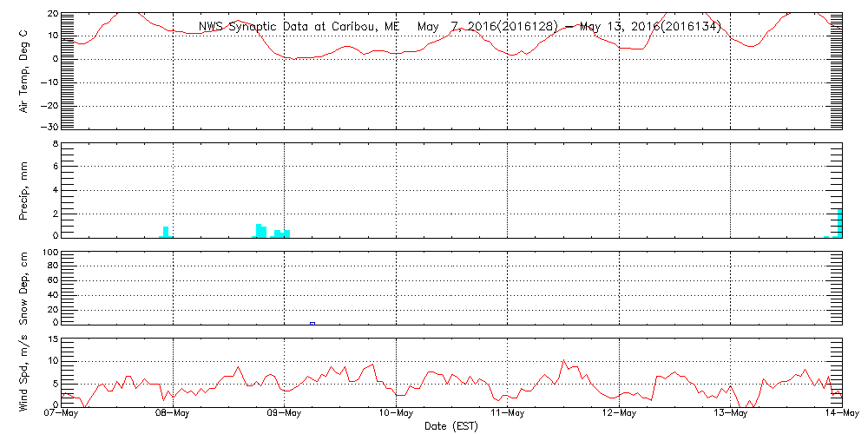The width and height of the screenshot is (868, 434).
Task: Click the 13-May date tick label
Action: pos(730,413)
